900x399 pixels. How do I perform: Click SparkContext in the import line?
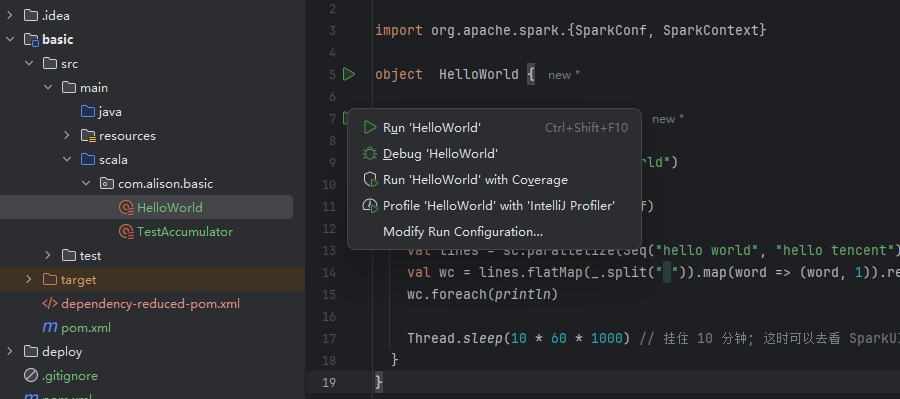pos(711,30)
